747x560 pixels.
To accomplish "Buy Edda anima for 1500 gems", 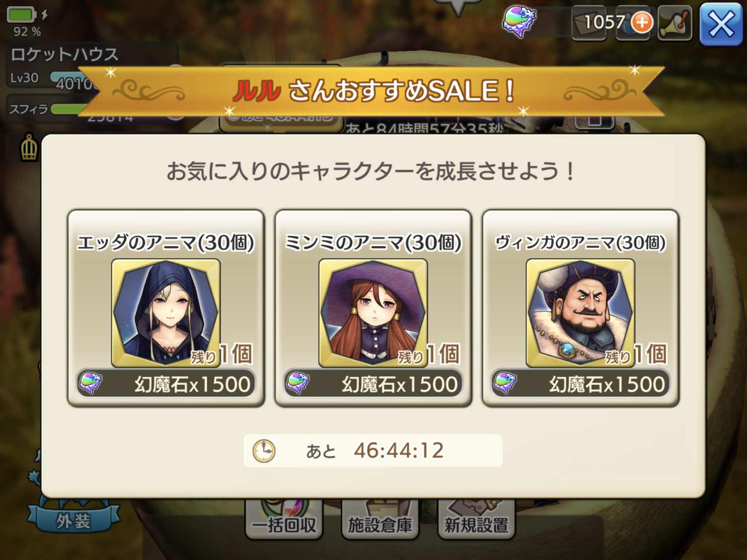I will point(166,384).
